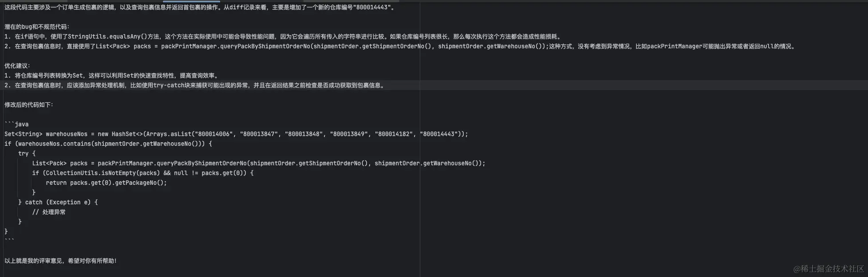Click the closing line "以上就是我的评审意见"
868x277 pixels.
pyautogui.click(x=61, y=261)
